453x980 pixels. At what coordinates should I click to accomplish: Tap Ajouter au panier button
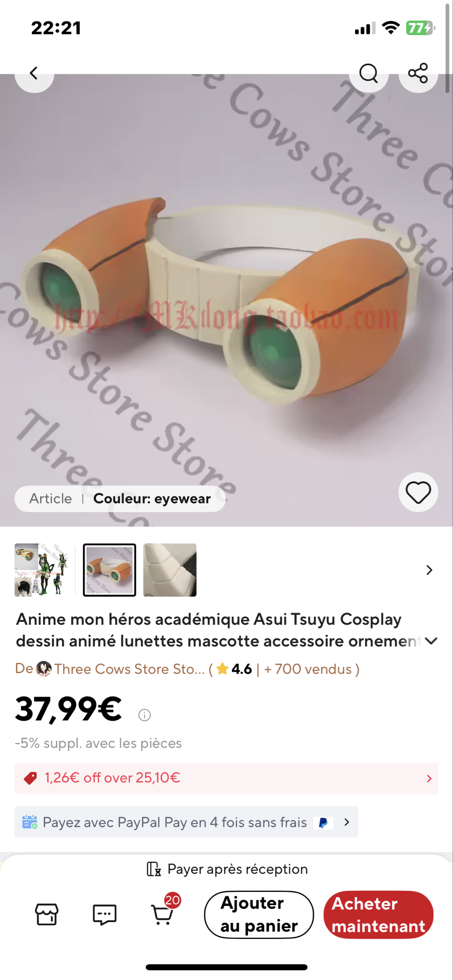coord(259,914)
